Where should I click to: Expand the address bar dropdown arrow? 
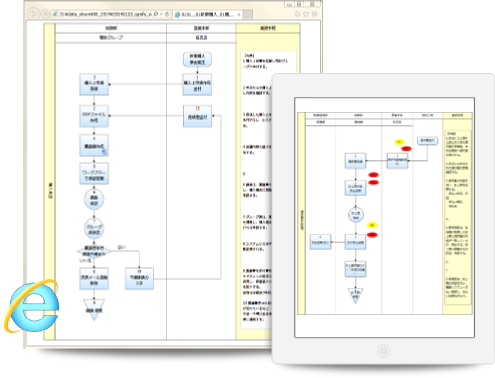pos(161,14)
